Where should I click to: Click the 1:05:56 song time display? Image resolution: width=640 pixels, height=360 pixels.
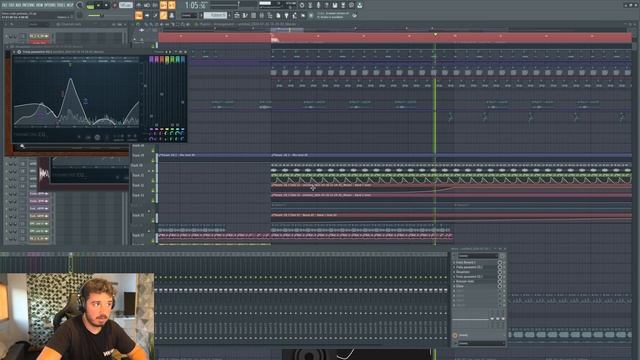(195, 5)
